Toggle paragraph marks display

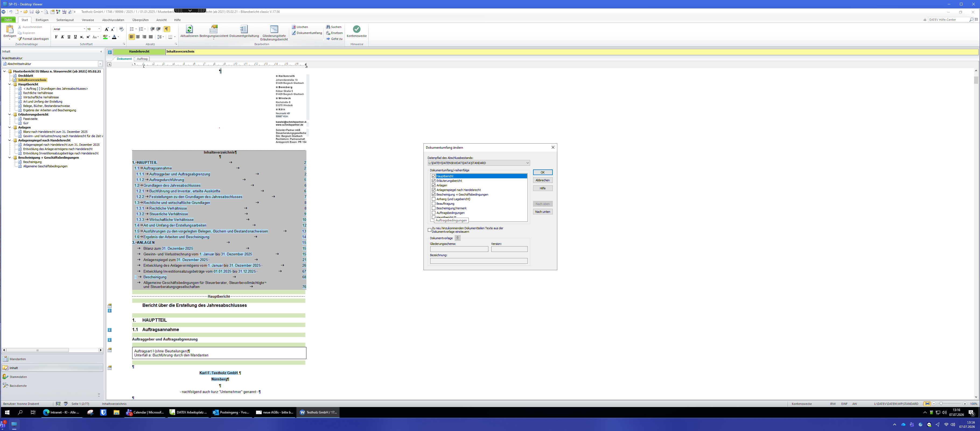pyautogui.click(x=167, y=29)
